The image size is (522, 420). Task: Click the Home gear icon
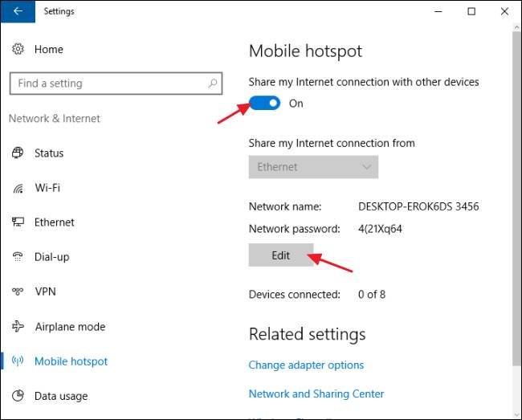[x=18, y=49]
